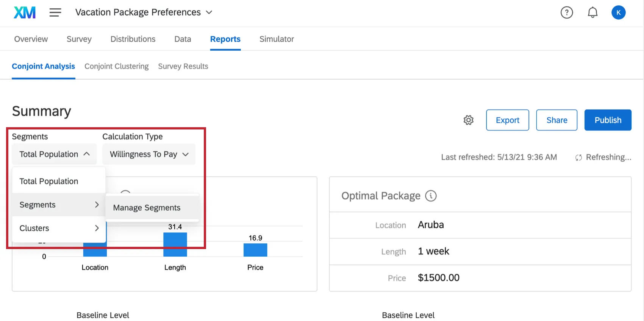Click the XM logo icon
Screen dimensions: 644x321
pyautogui.click(x=25, y=12)
